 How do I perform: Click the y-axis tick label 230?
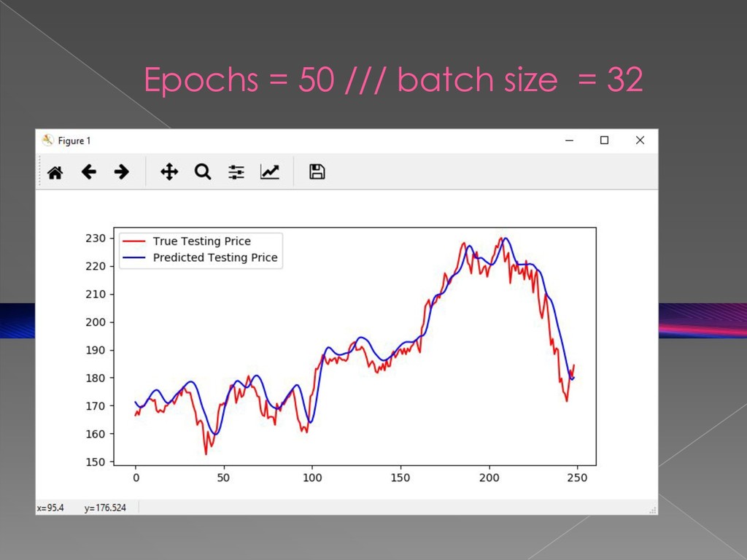click(96, 238)
